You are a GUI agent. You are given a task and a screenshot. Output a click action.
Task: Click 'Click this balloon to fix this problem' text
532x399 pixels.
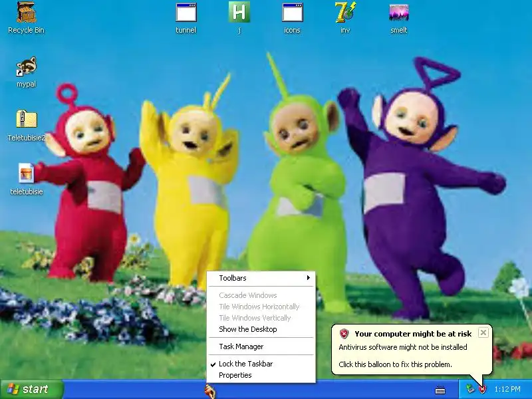(x=395, y=364)
